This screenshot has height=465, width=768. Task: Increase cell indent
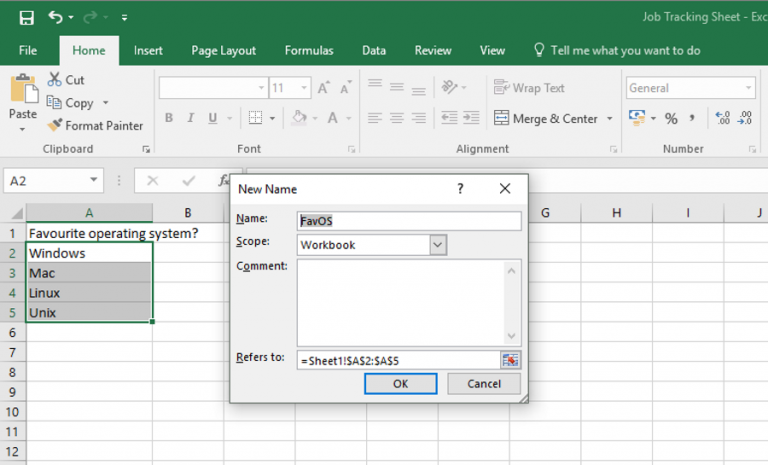(471, 118)
